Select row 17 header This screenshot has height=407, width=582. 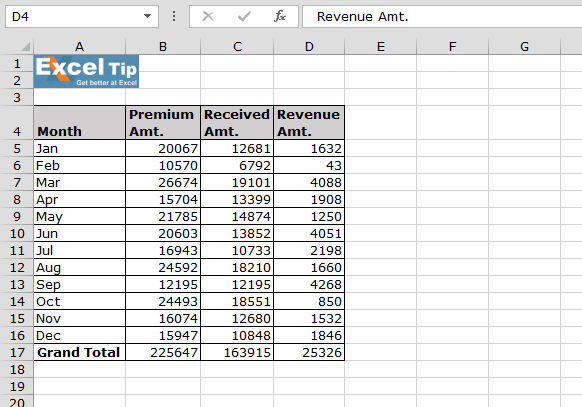pyautogui.click(x=17, y=352)
